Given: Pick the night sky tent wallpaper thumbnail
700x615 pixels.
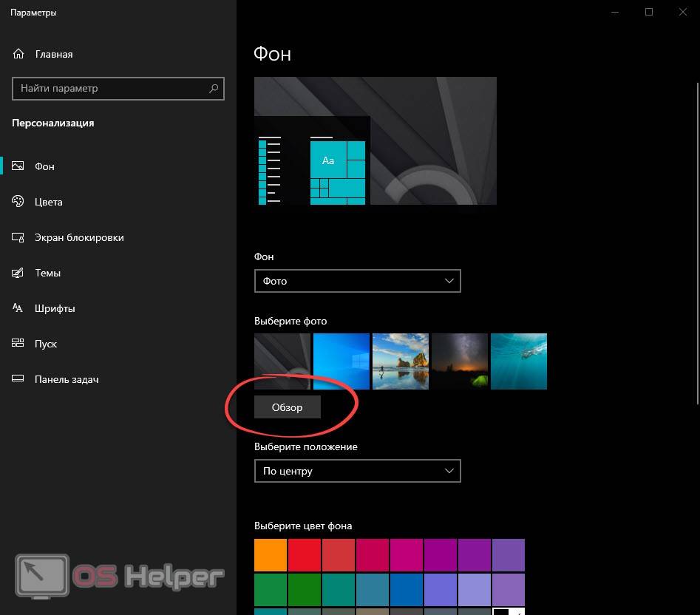Looking at the screenshot, I should [460, 361].
